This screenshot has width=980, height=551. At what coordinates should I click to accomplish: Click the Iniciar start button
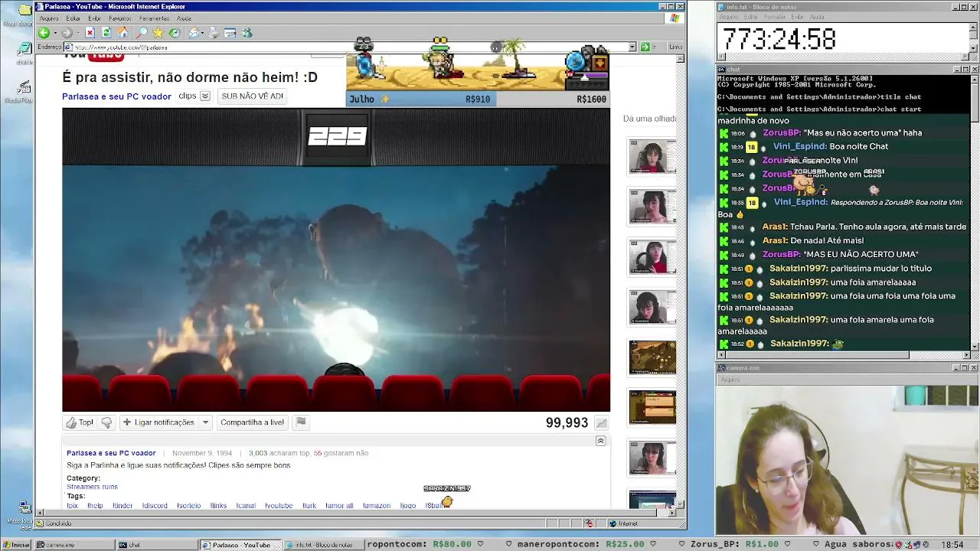[17, 545]
